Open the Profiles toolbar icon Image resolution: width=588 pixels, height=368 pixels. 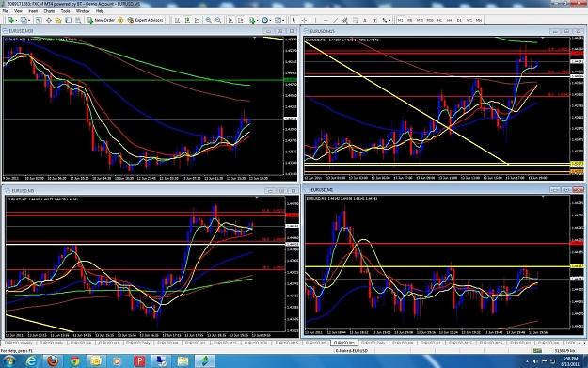[24, 20]
